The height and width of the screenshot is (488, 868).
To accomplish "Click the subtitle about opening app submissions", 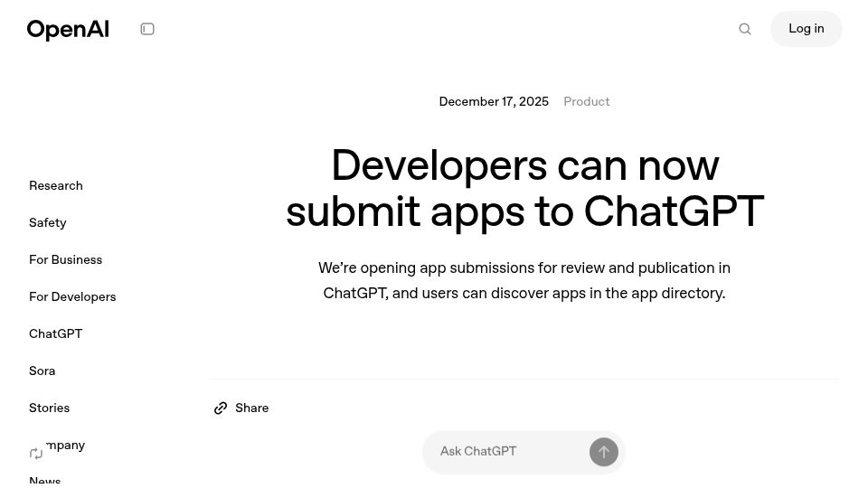I will click(524, 280).
